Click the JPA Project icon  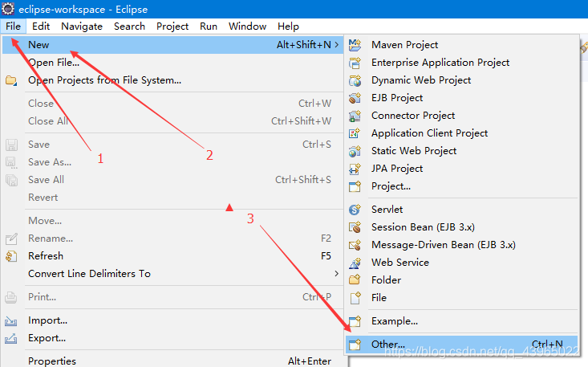355,169
